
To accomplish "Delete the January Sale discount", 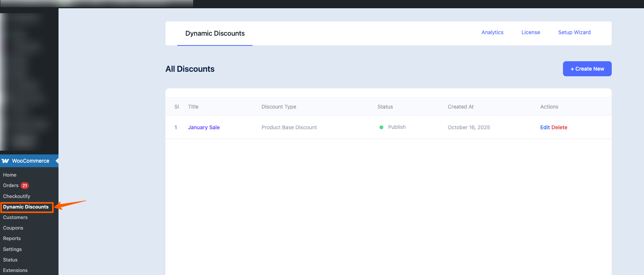I will coord(559,127).
